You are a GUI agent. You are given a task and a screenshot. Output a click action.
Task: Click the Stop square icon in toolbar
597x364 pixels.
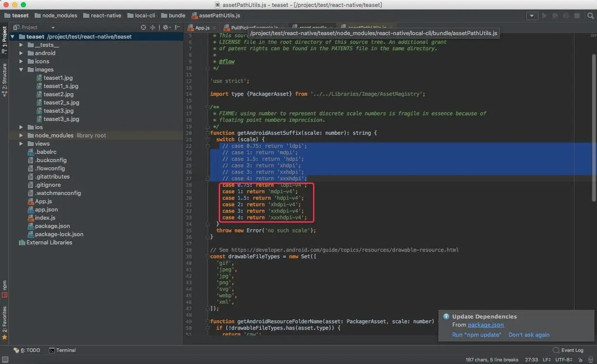tap(577, 15)
